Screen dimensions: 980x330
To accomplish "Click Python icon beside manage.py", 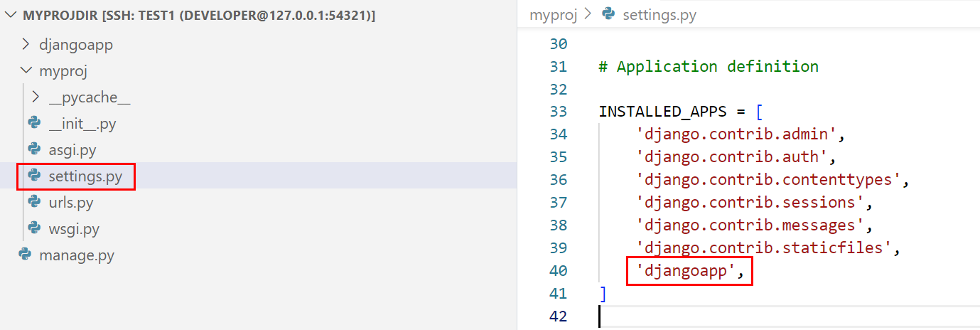I will [25, 255].
